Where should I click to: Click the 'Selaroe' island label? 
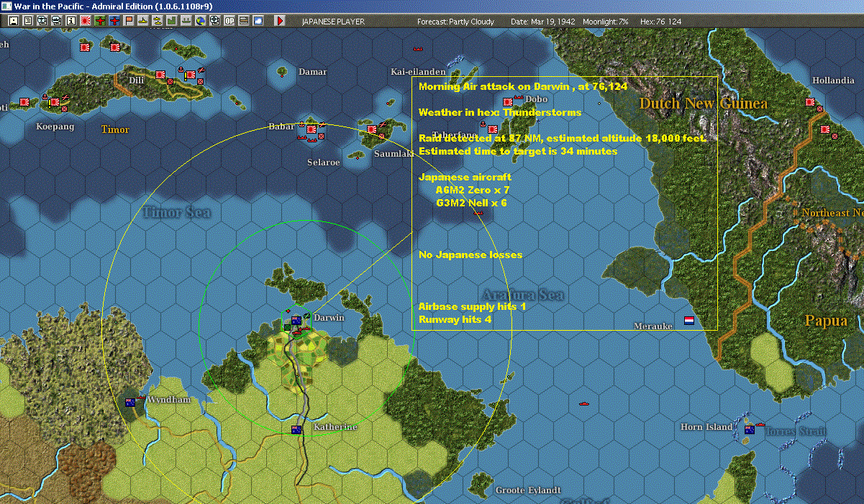tap(324, 162)
